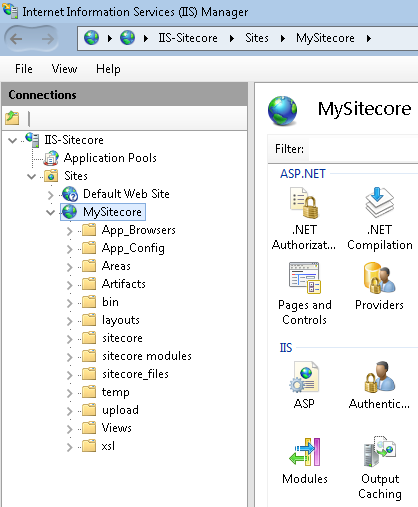The image size is (418, 507).
Task: Open the ASP feature icon
Action: (x=304, y=377)
